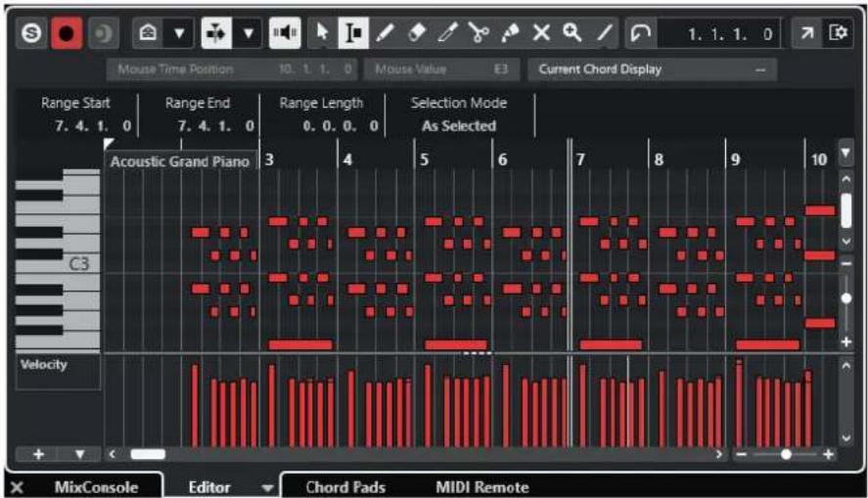Click horizontal zoom slider handle
The height and width of the screenshot is (498, 868).
pyautogui.click(x=786, y=454)
